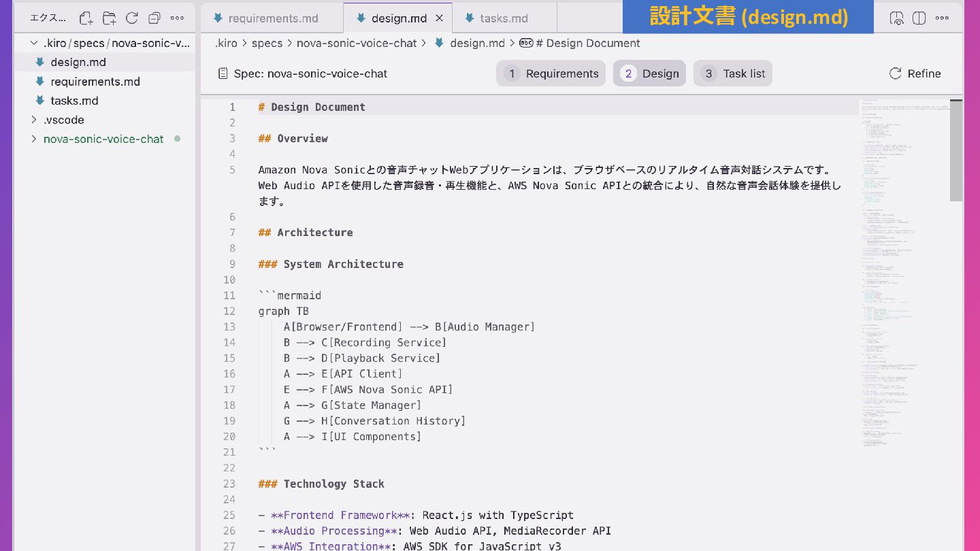Click the Refine icon button
Viewport: 980px width, 551px height.
pyautogui.click(x=896, y=73)
